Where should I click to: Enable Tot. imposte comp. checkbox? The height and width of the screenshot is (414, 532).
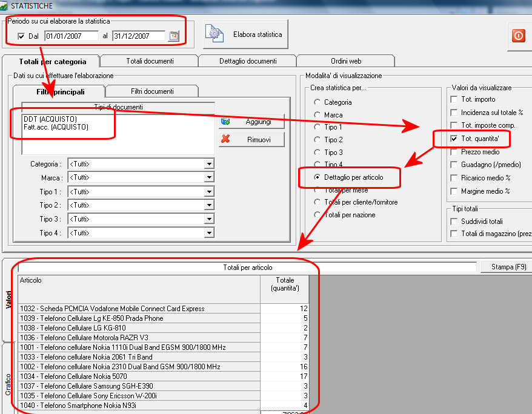(454, 125)
